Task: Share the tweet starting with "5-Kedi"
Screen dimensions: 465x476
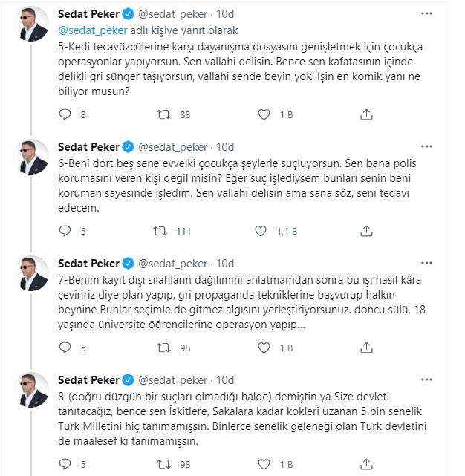Action: click(365, 115)
